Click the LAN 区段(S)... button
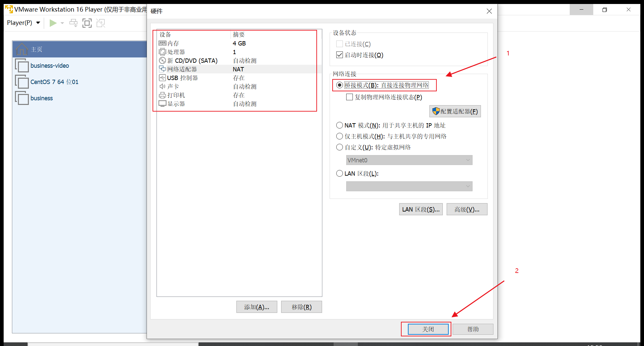 tap(421, 209)
